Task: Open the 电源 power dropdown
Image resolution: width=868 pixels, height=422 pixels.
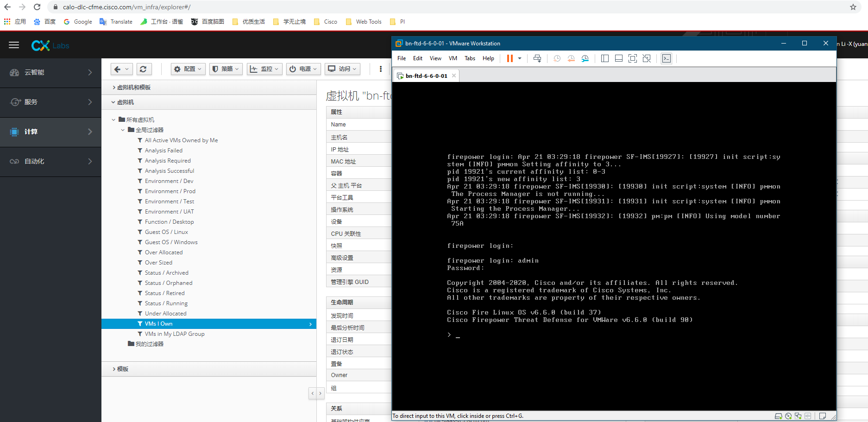Action: point(303,69)
